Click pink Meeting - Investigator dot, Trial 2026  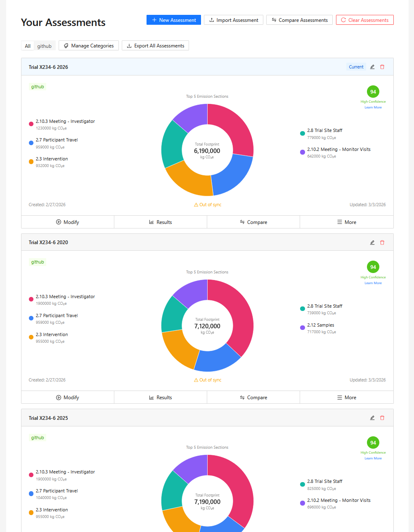click(x=31, y=124)
